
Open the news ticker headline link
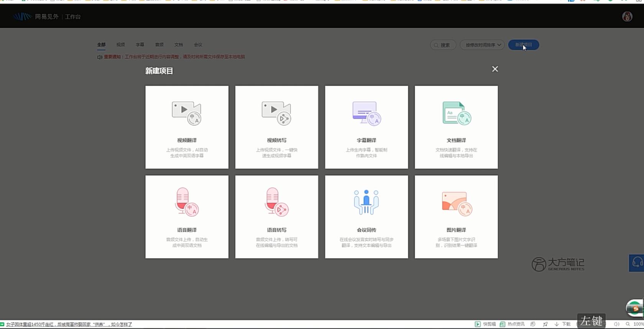pos(69,324)
